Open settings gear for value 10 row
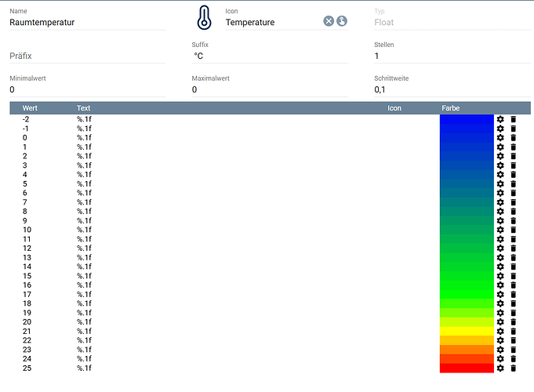The width and height of the screenshot is (534, 392). (500, 230)
